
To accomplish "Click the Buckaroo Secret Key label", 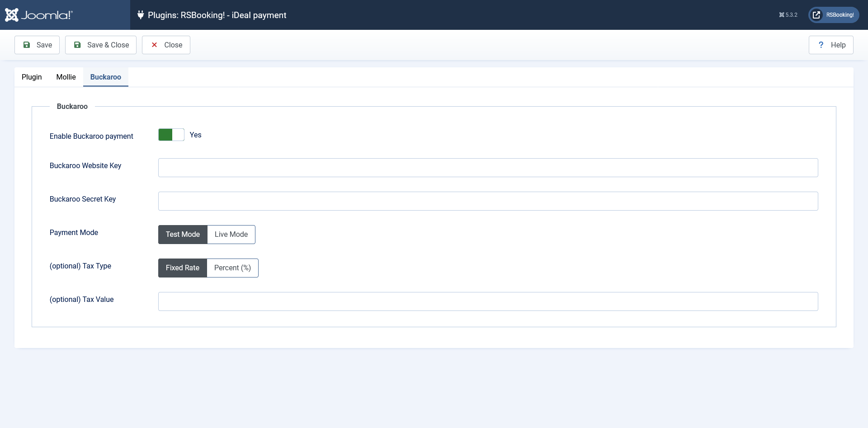I will click(x=83, y=199).
